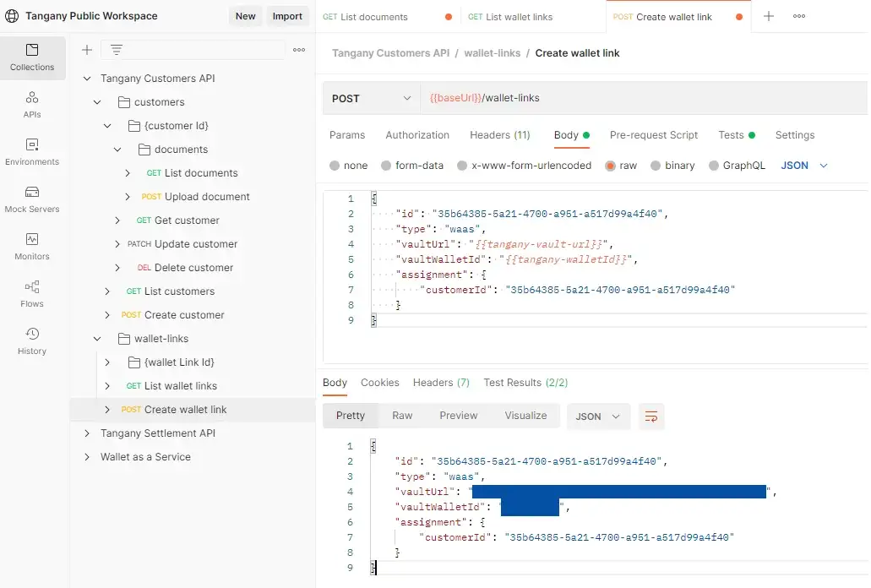
Task: Select x-www-form-urlencoded body type
Action: (462, 166)
